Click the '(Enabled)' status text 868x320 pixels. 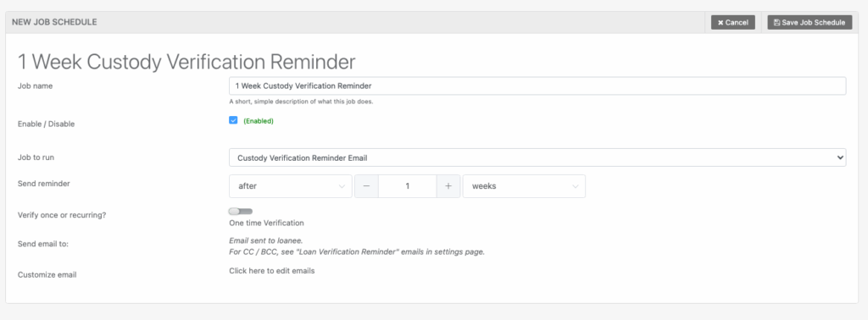[x=259, y=120]
